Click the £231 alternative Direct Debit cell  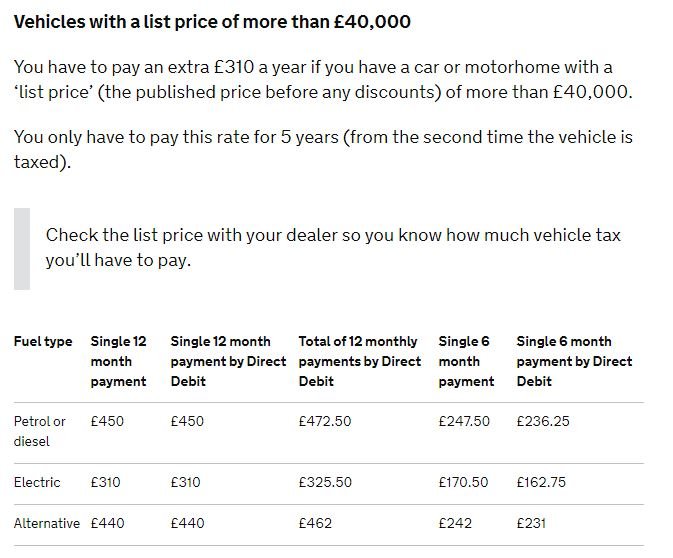click(531, 524)
